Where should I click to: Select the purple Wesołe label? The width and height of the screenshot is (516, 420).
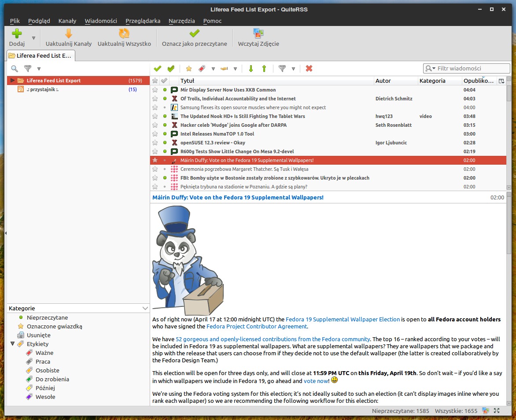(29, 397)
